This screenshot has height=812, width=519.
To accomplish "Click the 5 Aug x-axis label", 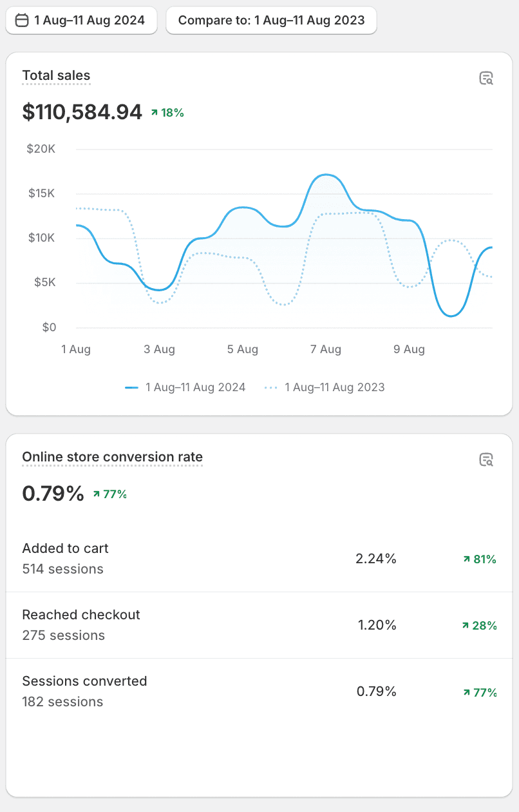I will [243, 349].
